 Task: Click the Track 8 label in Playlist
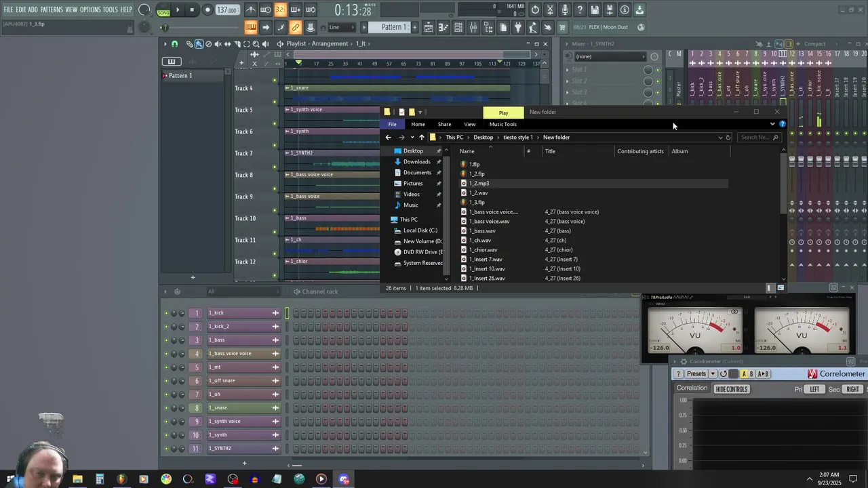click(244, 175)
